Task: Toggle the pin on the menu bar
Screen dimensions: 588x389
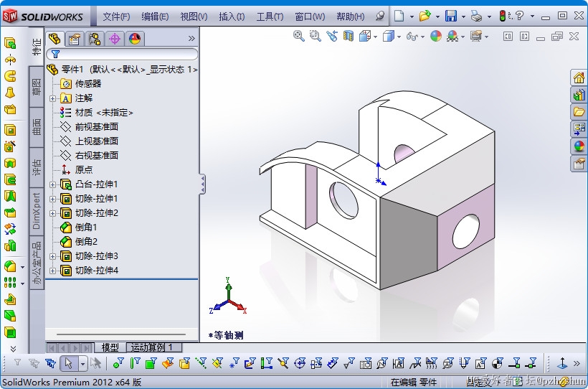Action: coord(380,16)
